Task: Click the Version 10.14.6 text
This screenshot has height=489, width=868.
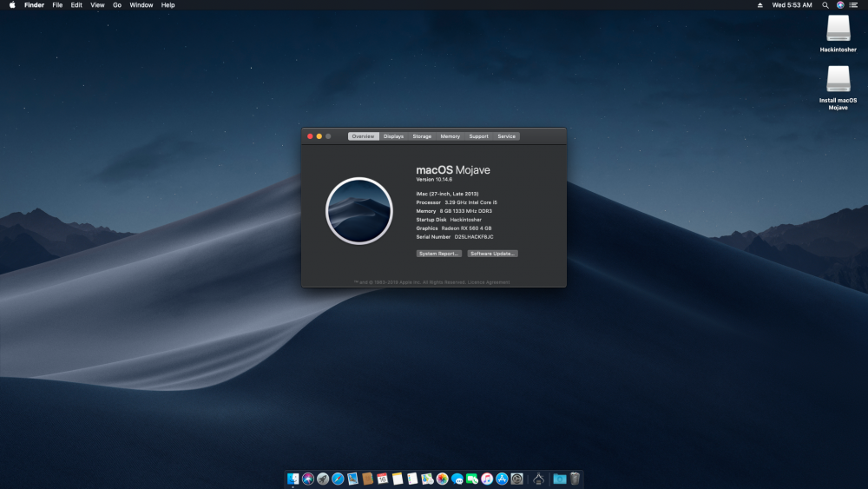Action: (x=434, y=180)
